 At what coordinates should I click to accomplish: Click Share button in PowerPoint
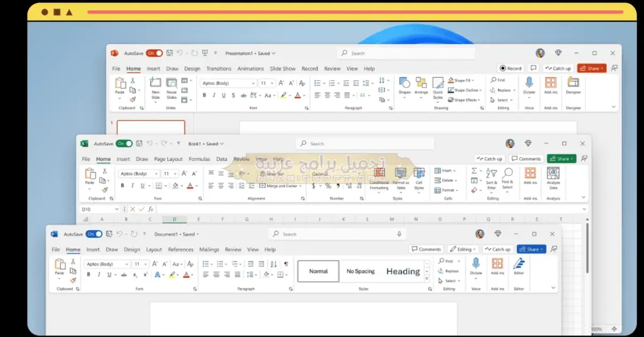pyautogui.click(x=592, y=68)
